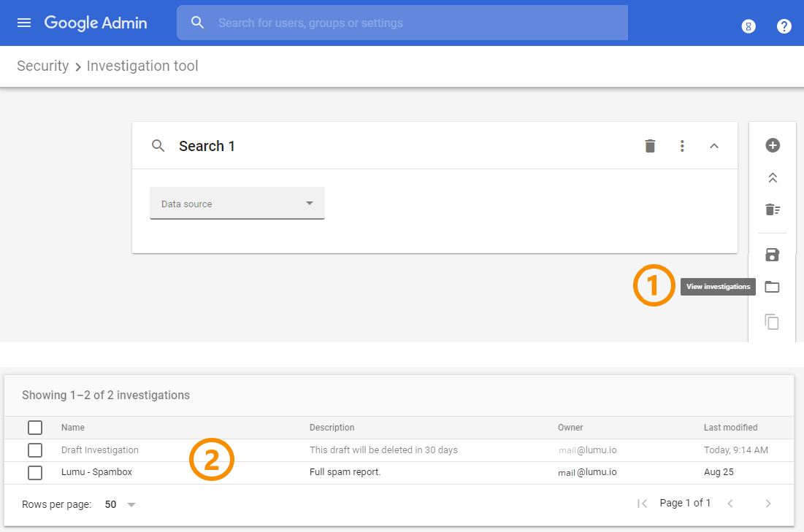Click the duplicate investigation icon
This screenshot has width=804, height=532.
(x=772, y=322)
